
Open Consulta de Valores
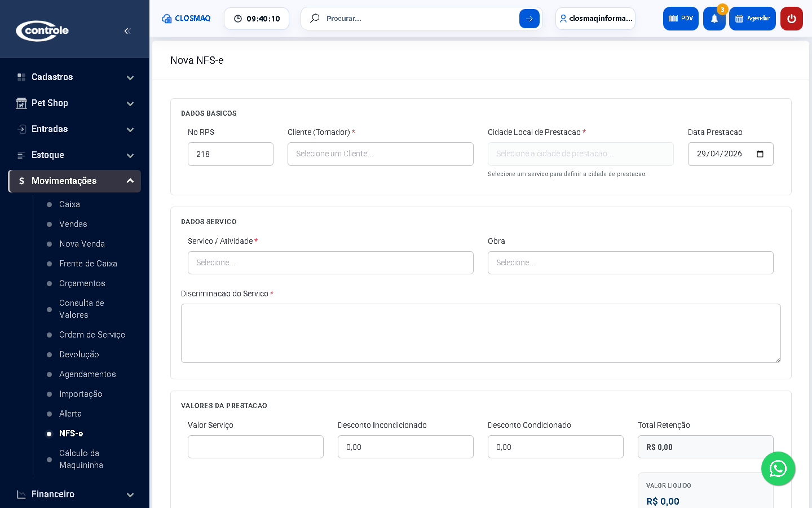(x=82, y=309)
